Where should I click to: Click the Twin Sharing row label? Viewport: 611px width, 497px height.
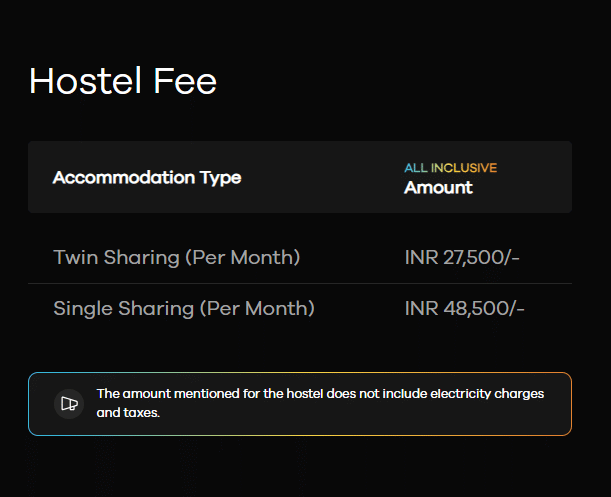coord(176,257)
